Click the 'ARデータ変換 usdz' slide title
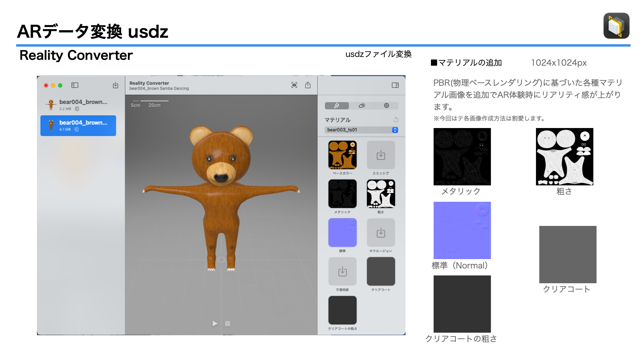Viewport: 644px width, 362px height. [93, 32]
